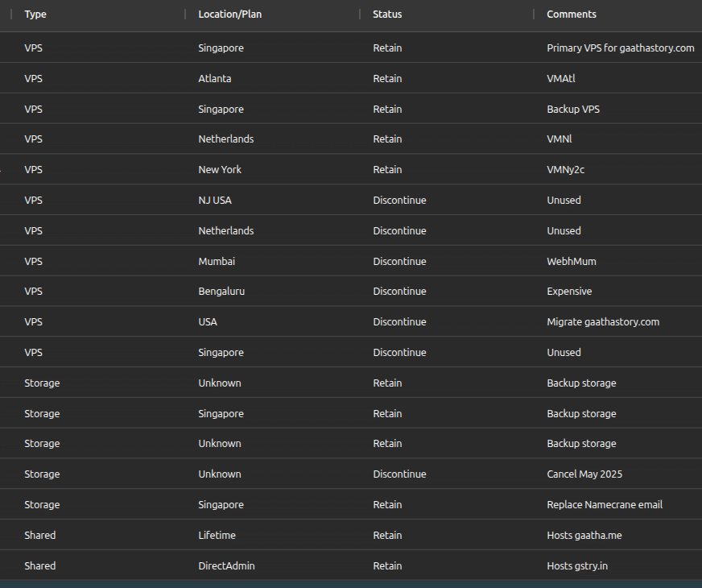
Task: Click Retain status in the Lifetime row
Action: (x=387, y=535)
